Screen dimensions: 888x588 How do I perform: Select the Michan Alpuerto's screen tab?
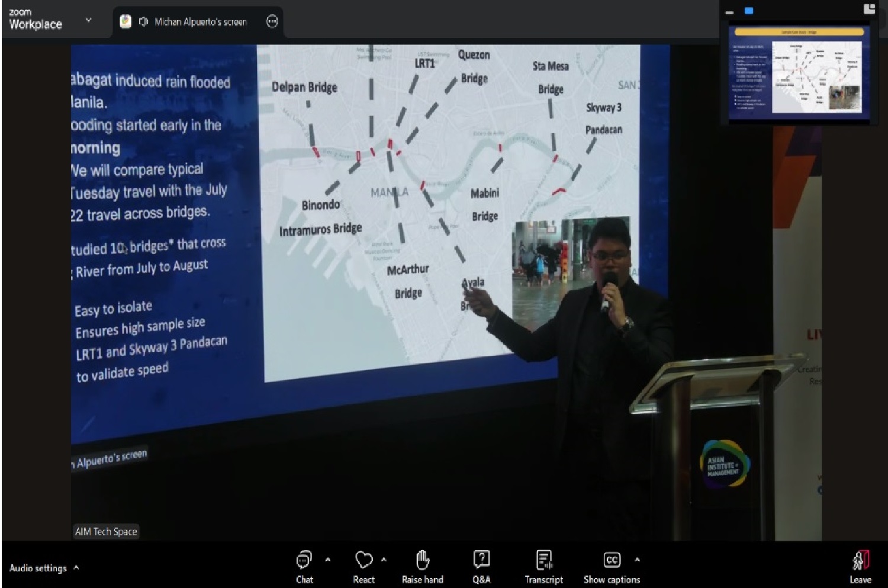[200, 22]
